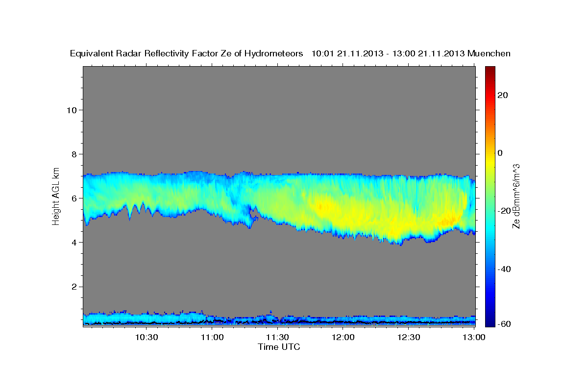Viewport: 588px width, 392px height.
Task: Click the colorbar value -60
Action: (x=504, y=323)
